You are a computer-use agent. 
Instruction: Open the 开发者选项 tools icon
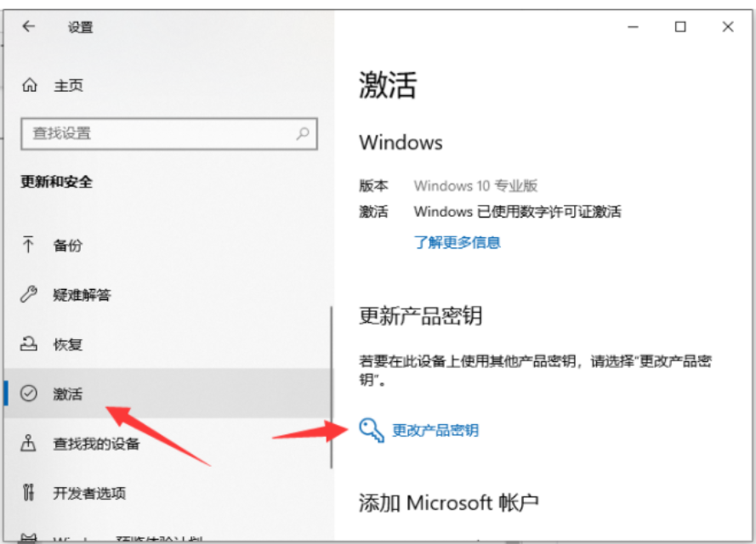pyautogui.click(x=28, y=492)
